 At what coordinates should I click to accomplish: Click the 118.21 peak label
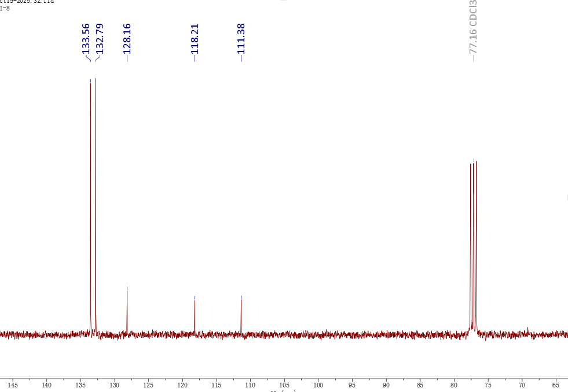[x=195, y=38]
